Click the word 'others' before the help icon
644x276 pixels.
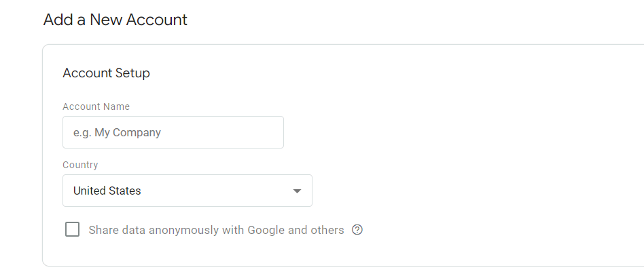(x=327, y=230)
